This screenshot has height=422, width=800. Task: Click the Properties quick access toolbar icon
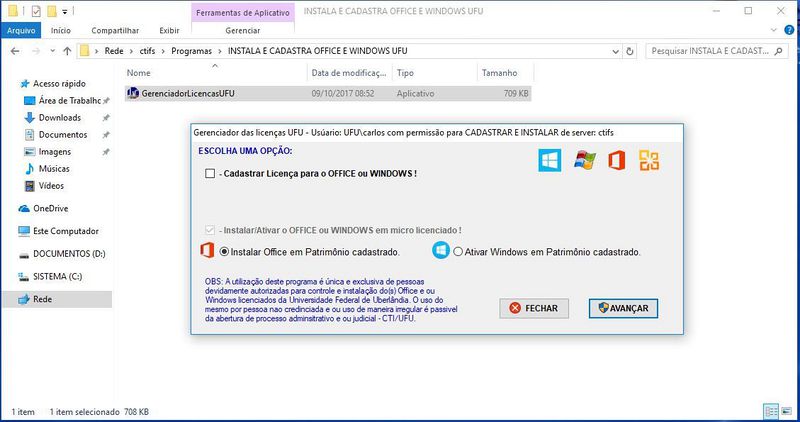click(36, 11)
